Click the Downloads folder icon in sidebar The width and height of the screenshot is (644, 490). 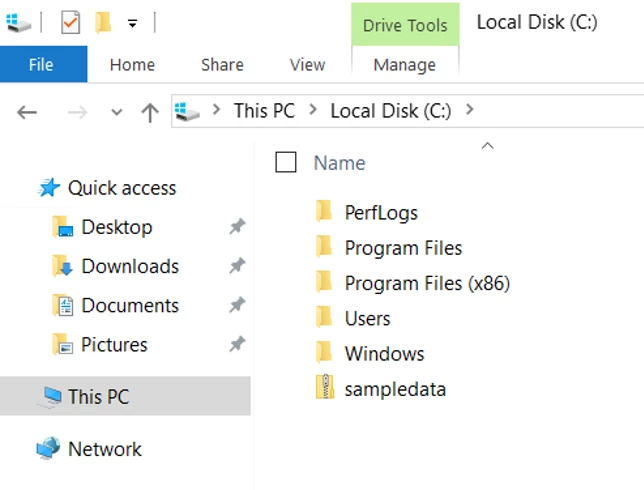(63, 266)
